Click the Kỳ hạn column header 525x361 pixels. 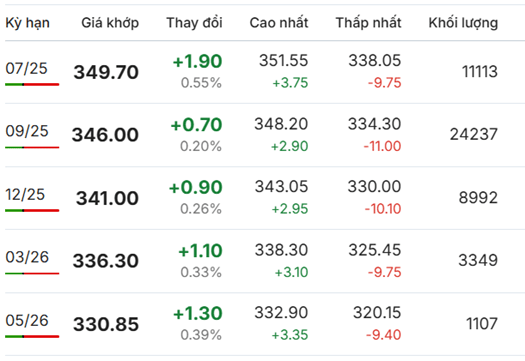pos(27,23)
